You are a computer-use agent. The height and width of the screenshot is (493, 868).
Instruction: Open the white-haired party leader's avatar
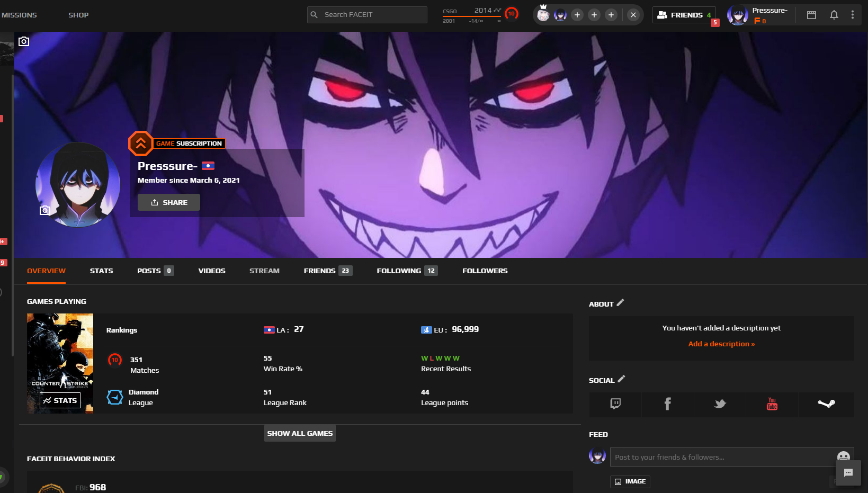pyautogui.click(x=543, y=14)
